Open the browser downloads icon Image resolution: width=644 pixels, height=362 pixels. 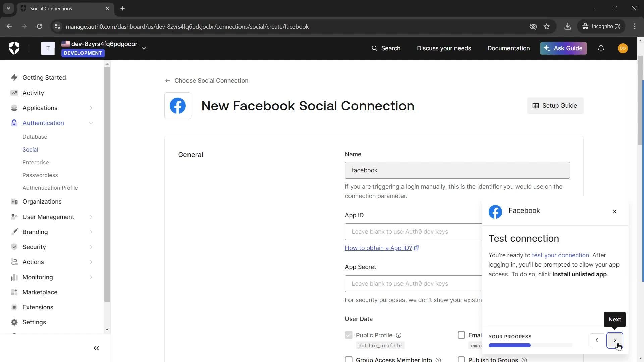568,27
